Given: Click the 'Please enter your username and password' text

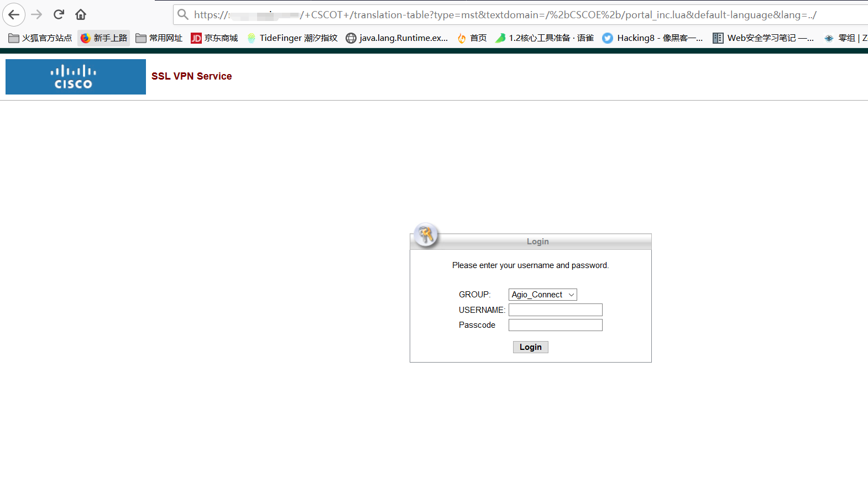Looking at the screenshot, I should (x=531, y=265).
